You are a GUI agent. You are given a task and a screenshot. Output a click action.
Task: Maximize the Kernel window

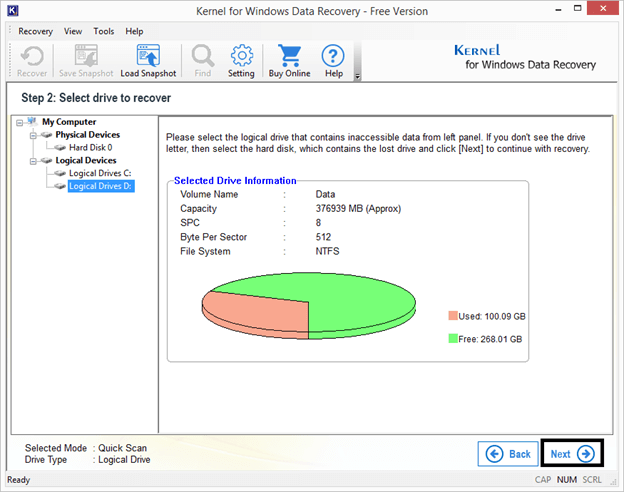(x=577, y=8)
